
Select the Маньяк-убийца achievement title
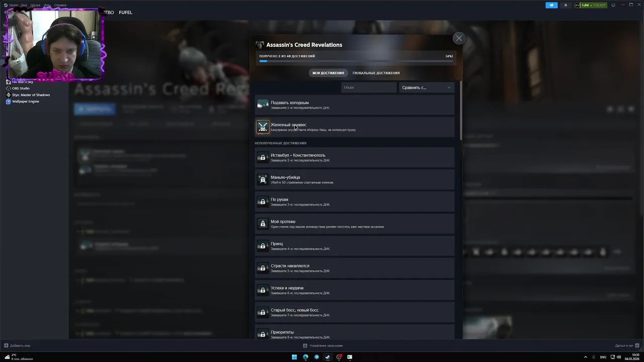click(285, 177)
